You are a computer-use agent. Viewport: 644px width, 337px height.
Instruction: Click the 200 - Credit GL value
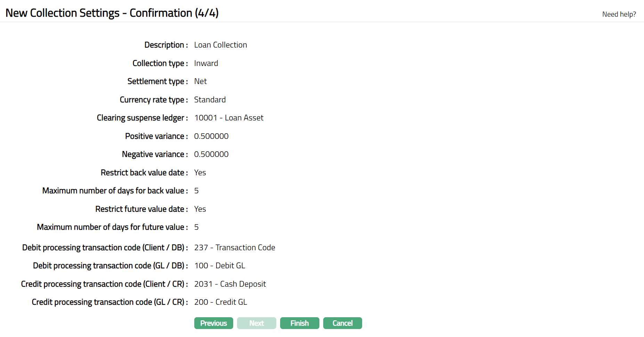[220, 302]
